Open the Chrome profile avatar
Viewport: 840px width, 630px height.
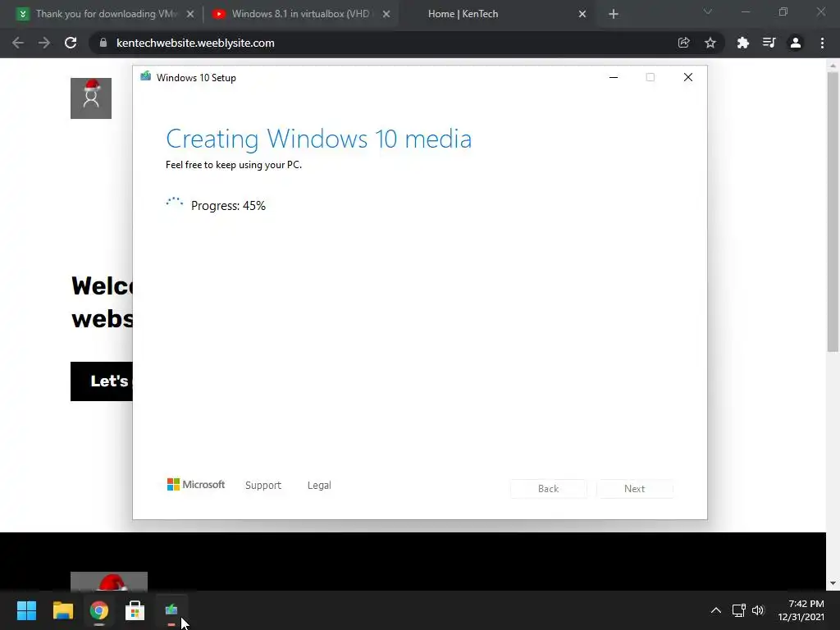[796, 43]
